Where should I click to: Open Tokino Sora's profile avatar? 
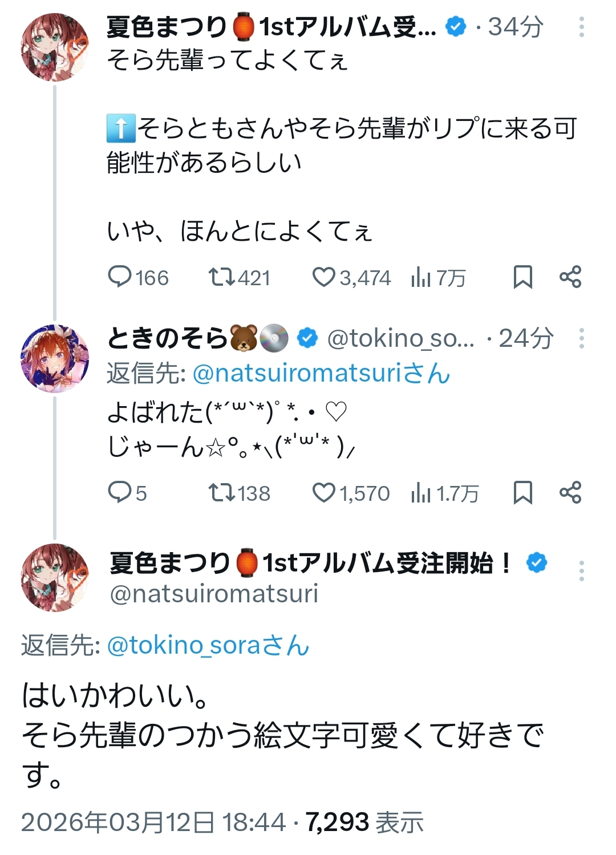click(55, 359)
